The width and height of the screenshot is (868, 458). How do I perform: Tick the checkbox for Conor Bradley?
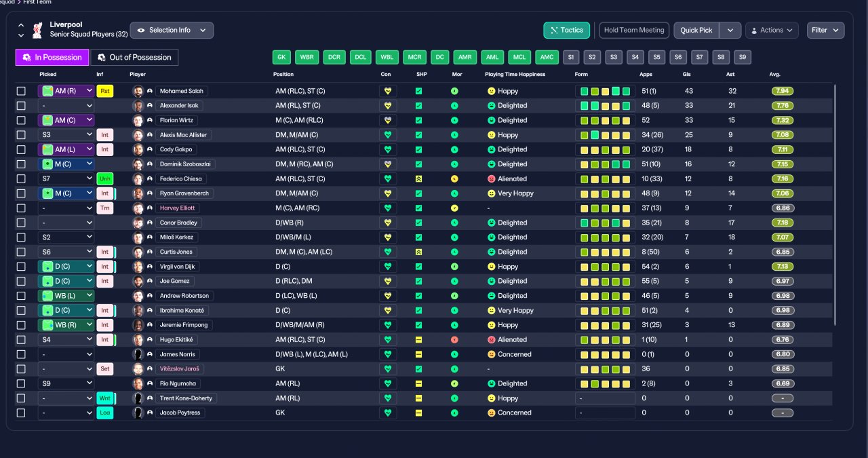click(21, 223)
